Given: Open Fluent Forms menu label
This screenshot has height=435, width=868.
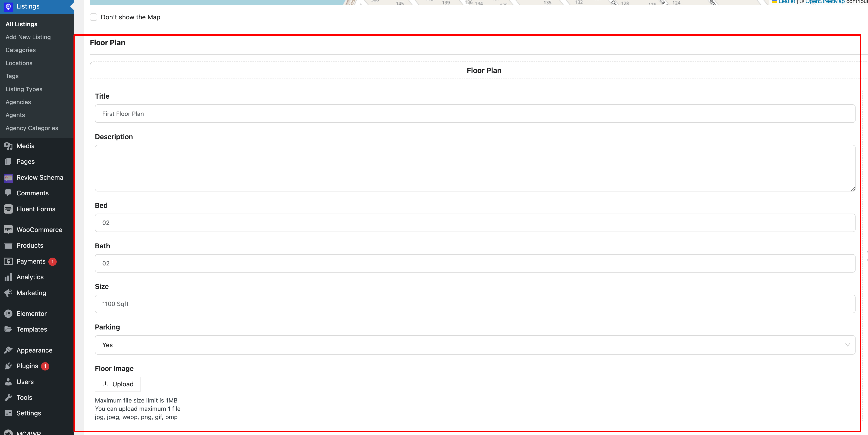Looking at the screenshot, I should (x=36, y=209).
